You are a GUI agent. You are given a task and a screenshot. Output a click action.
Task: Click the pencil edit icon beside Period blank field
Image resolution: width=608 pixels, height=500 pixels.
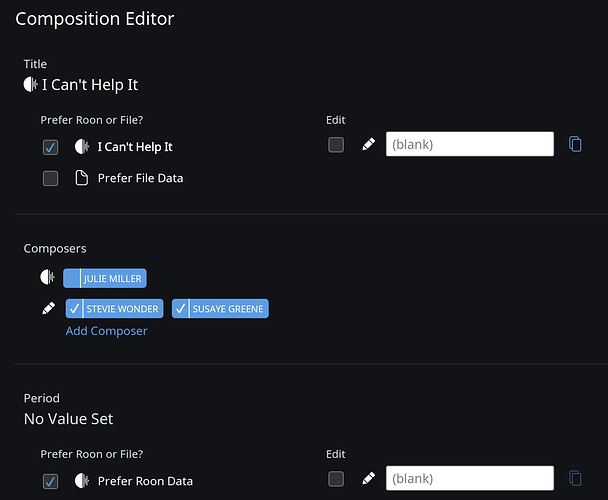[x=368, y=478]
